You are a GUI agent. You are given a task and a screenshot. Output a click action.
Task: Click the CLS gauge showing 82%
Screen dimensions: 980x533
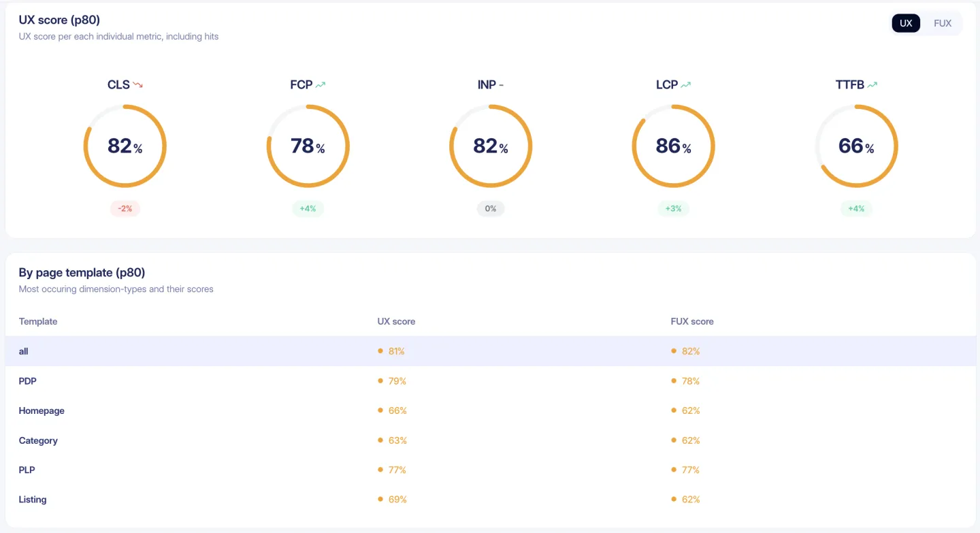point(125,146)
